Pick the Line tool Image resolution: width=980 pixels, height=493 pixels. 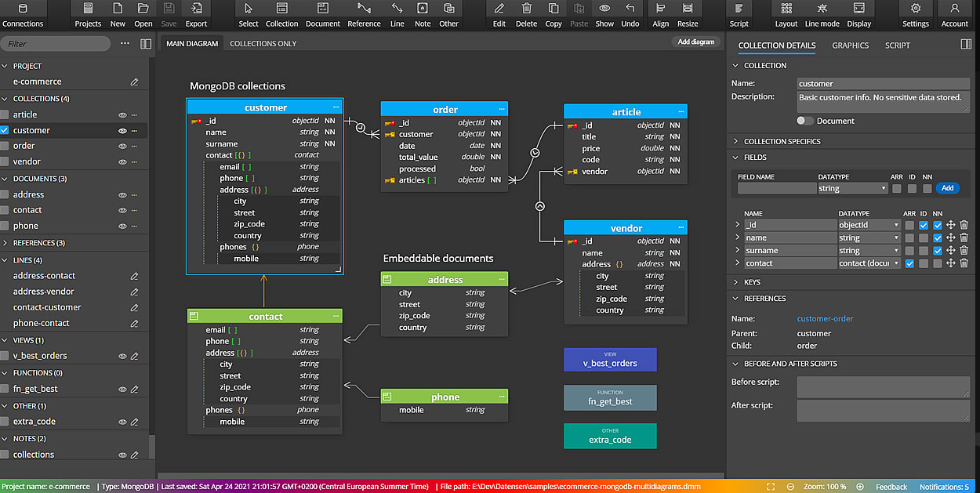click(x=397, y=15)
